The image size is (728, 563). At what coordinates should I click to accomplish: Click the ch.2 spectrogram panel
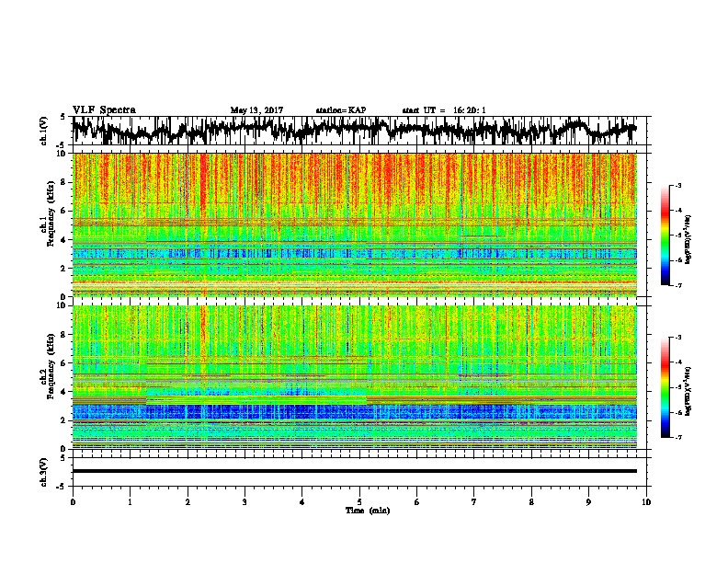(355, 377)
